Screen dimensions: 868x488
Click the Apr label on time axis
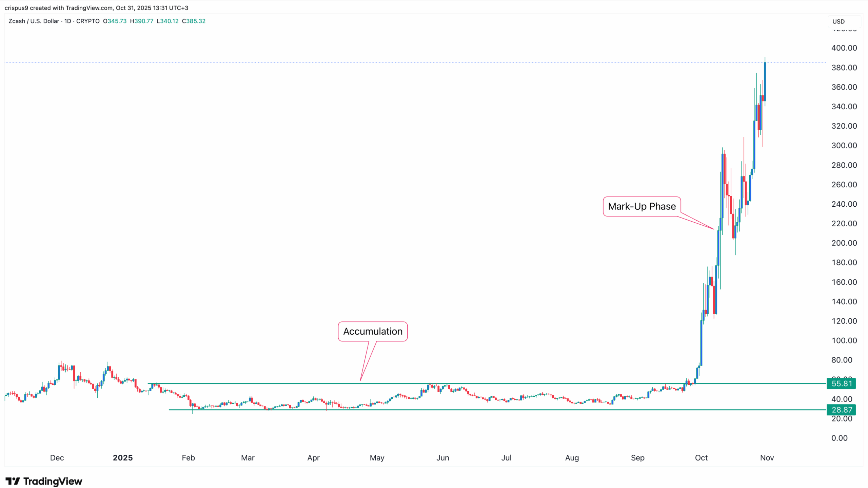point(313,458)
